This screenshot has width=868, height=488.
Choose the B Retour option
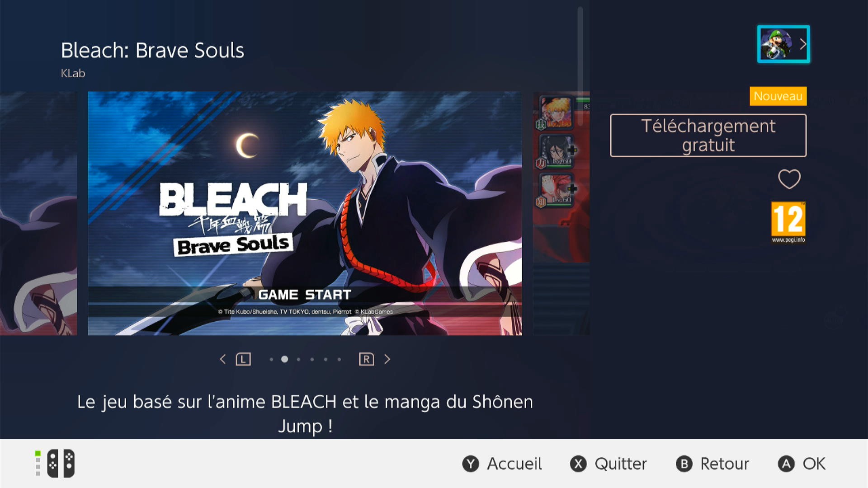click(x=712, y=464)
